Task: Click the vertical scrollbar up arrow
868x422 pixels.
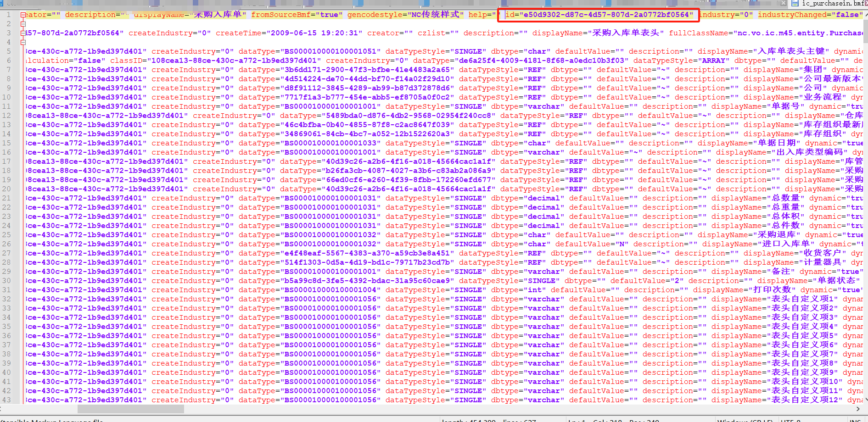Action: pyautogui.click(x=866, y=14)
